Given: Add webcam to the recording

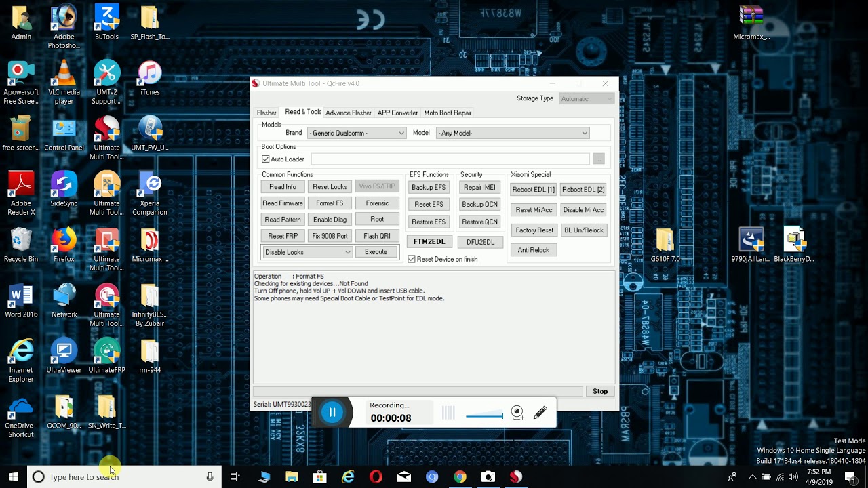Looking at the screenshot, I should pyautogui.click(x=517, y=413).
